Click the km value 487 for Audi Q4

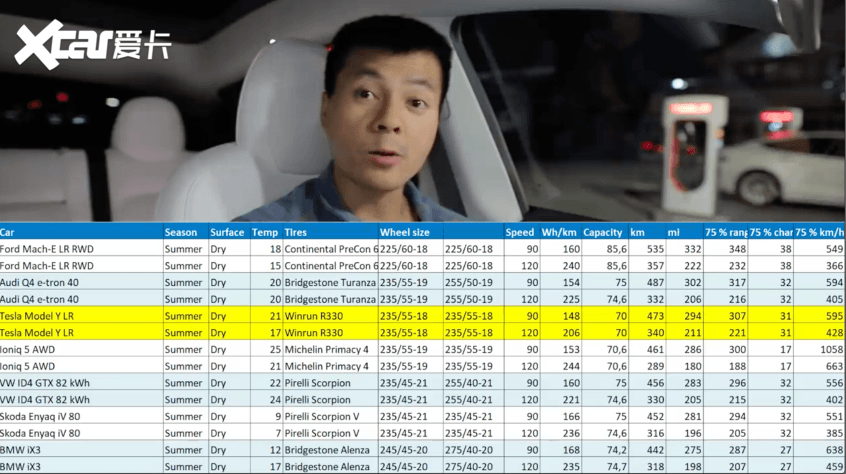point(656,283)
